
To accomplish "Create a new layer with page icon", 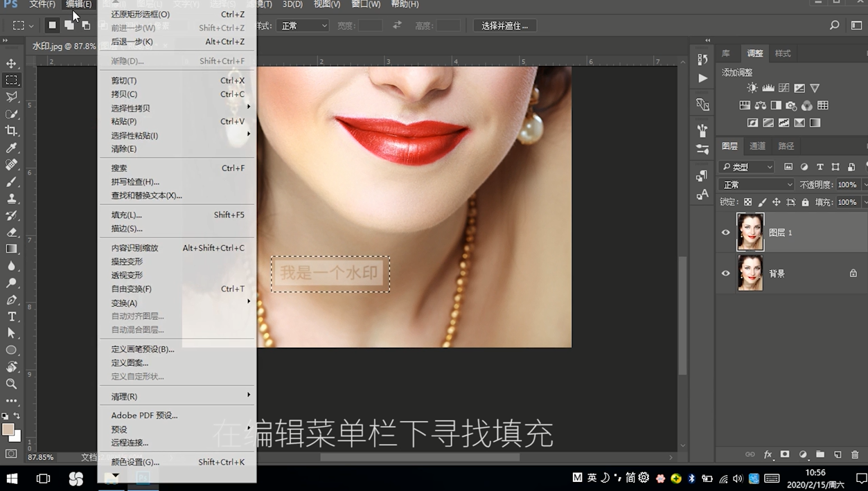I will pyautogui.click(x=838, y=454).
